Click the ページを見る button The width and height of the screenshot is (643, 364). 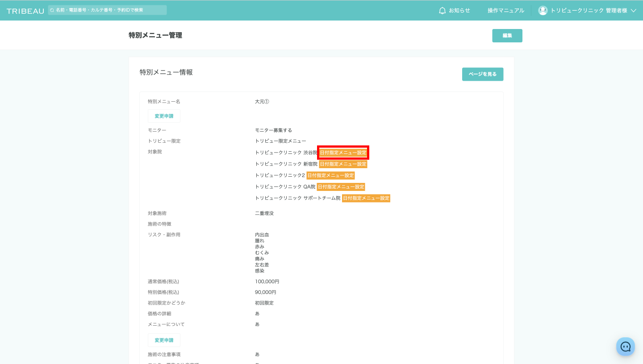(x=482, y=74)
